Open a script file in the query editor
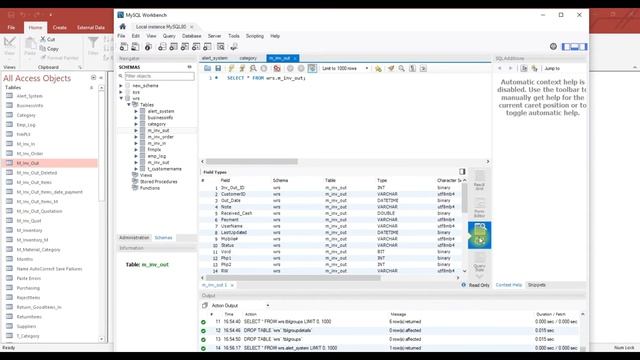This screenshot has width=640, height=360. click(207, 68)
